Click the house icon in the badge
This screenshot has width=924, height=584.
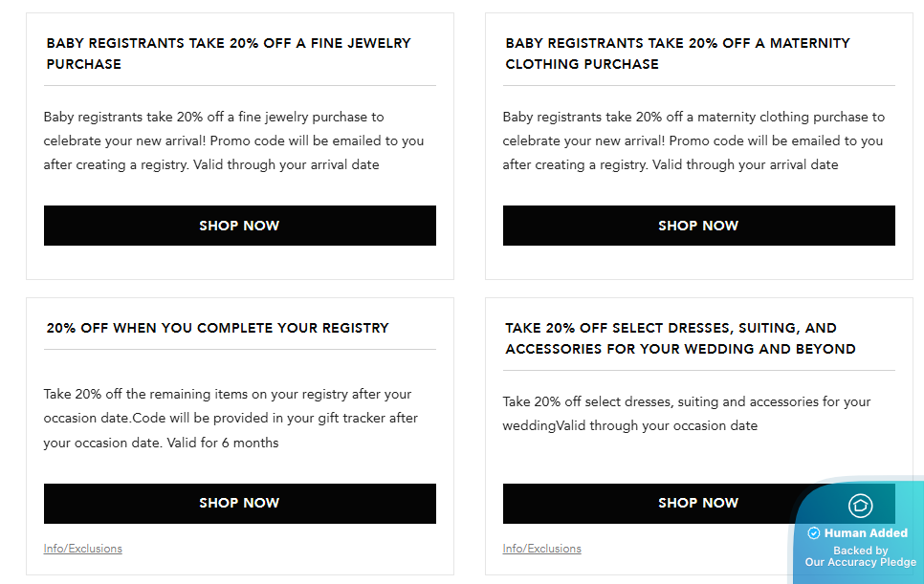point(860,506)
